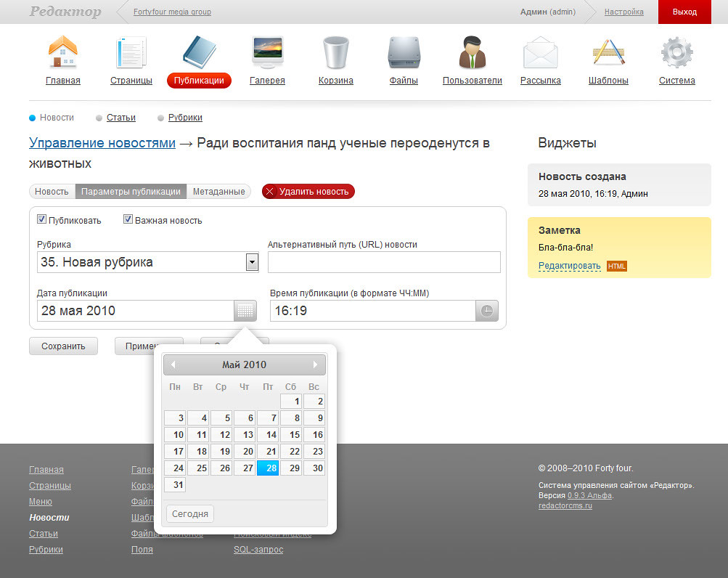Viewport: 728px width, 578px height.
Task: Open the Рассылка envelope icon
Action: point(540,53)
